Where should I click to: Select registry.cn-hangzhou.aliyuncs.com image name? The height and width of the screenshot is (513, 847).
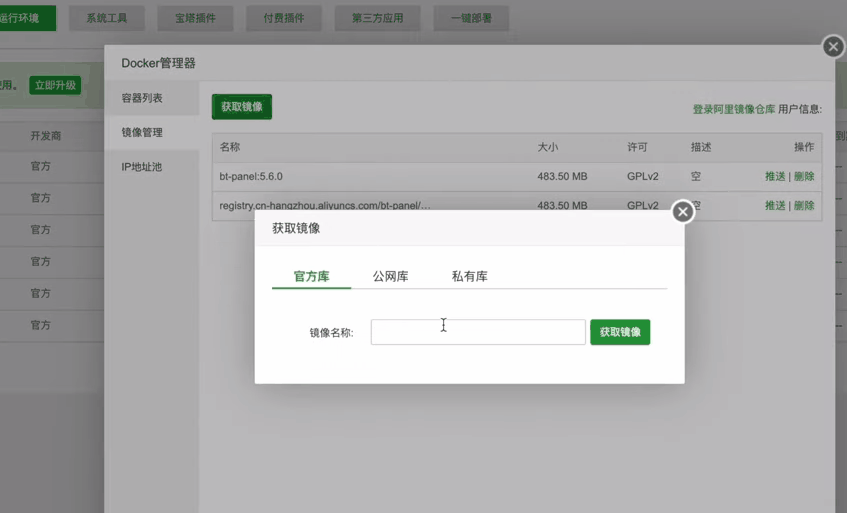click(x=325, y=206)
